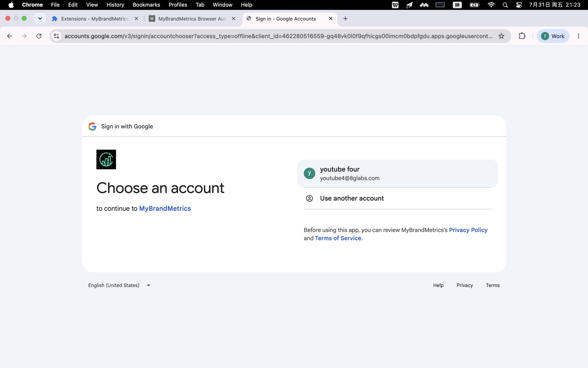Open the Work profile switcher
The image size is (588, 368).
click(x=553, y=36)
